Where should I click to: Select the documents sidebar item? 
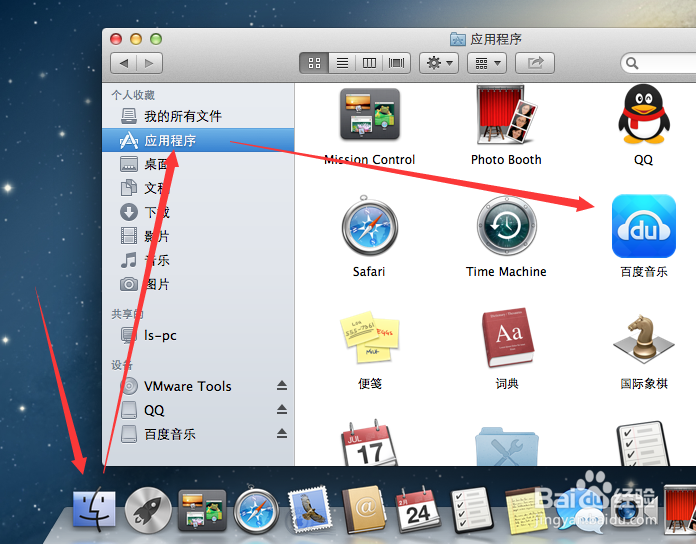198,188
